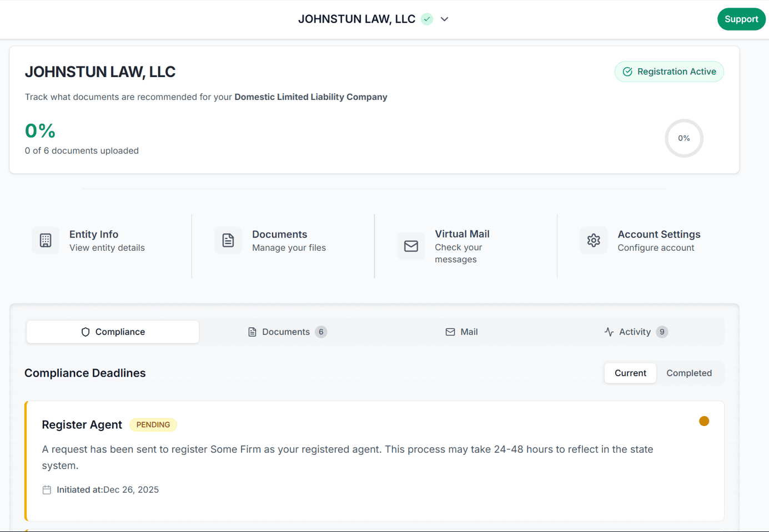Switch to the Mail tab
Viewport: 769px width, 532px height.
pyautogui.click(x=461, y=332)
